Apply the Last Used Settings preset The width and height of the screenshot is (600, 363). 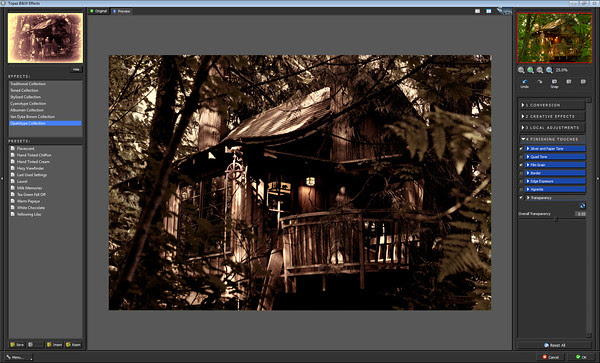tap(32, 175)
